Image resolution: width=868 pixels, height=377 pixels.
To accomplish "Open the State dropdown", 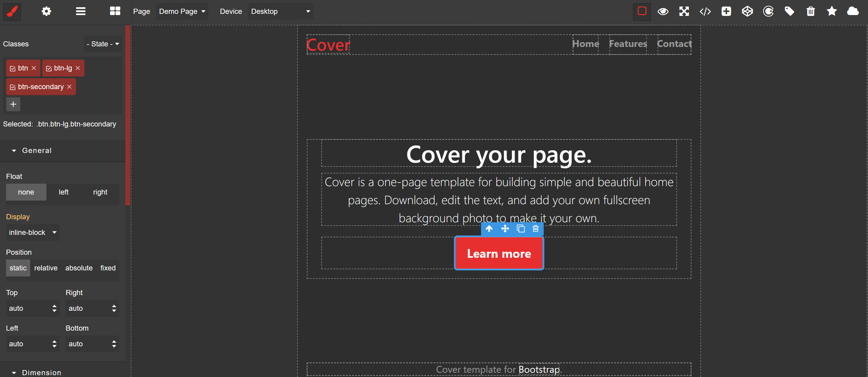I will point(103,44).
